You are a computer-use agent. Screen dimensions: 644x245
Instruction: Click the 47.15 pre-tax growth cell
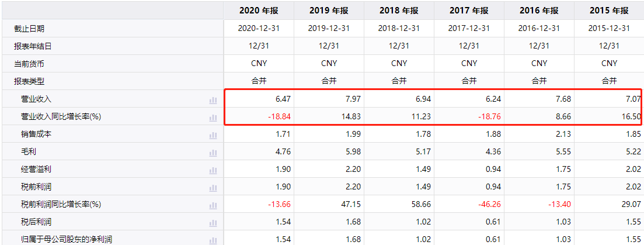(351, 204)
